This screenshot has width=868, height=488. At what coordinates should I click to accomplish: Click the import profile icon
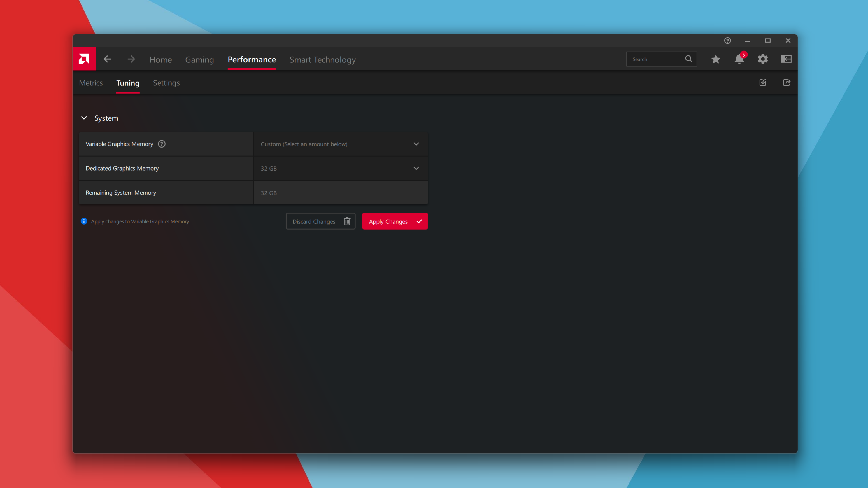pyautogui.click(x=763, y=83)
